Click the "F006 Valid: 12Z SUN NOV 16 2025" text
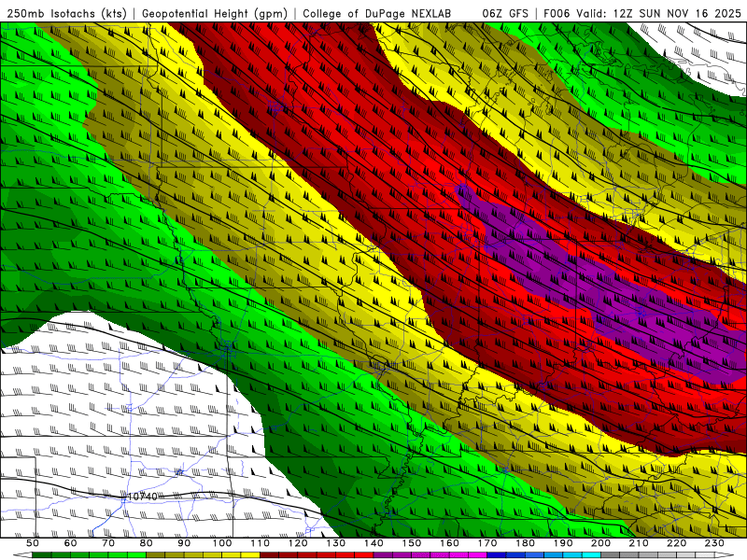Image resolution: width=747 pixels, height=560 pixels. pos(642,13)
